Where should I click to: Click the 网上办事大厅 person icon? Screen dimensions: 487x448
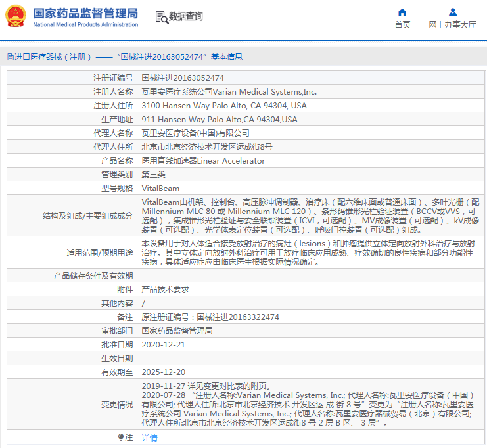coord(452,12)
